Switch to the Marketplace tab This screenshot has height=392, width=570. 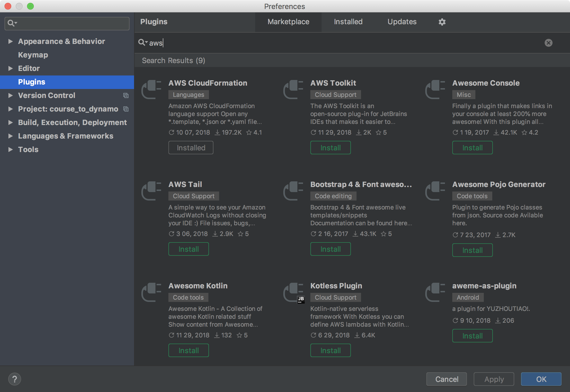click(288, 22)
